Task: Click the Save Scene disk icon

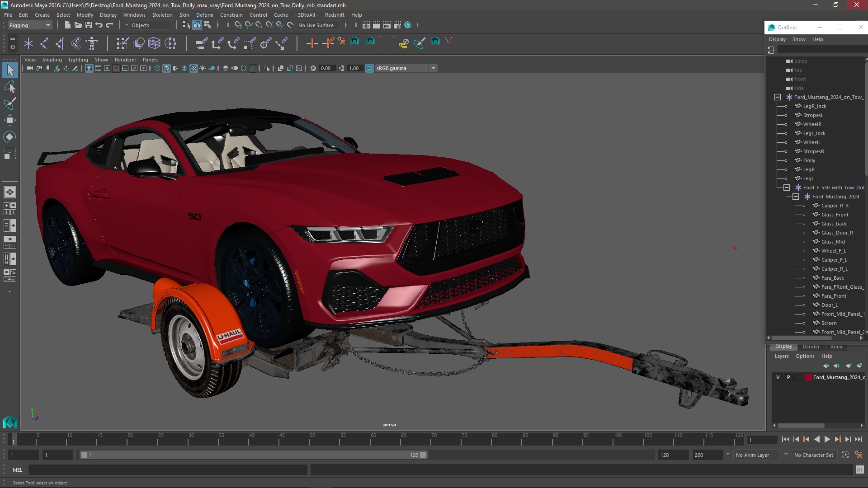Action: [89, 25]
